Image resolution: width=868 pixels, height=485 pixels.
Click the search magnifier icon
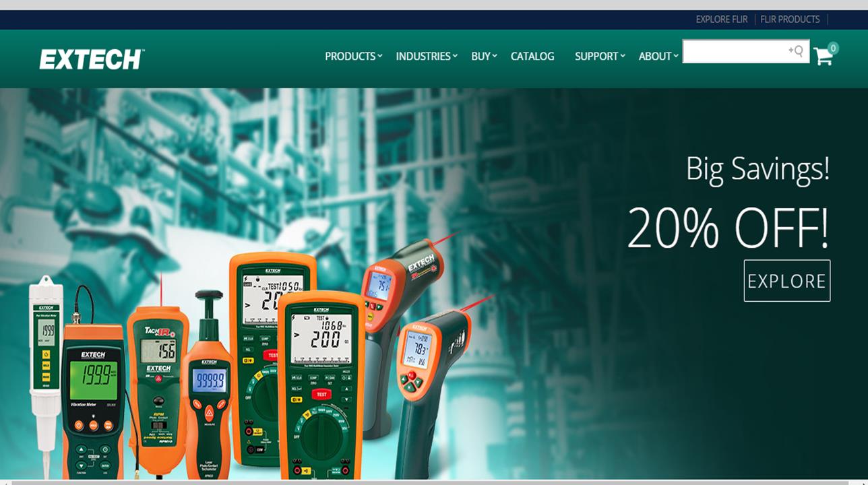coord(797,51)
